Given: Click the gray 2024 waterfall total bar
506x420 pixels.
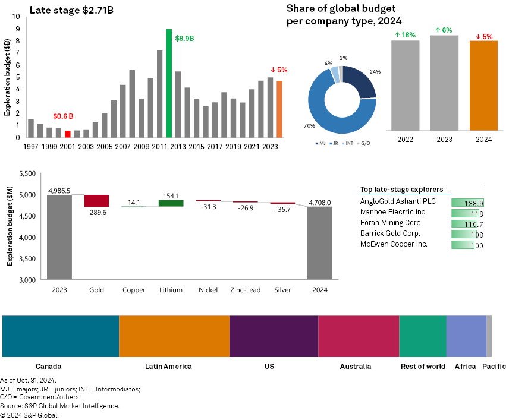Looking at the screenshot, I should (319, 243).
